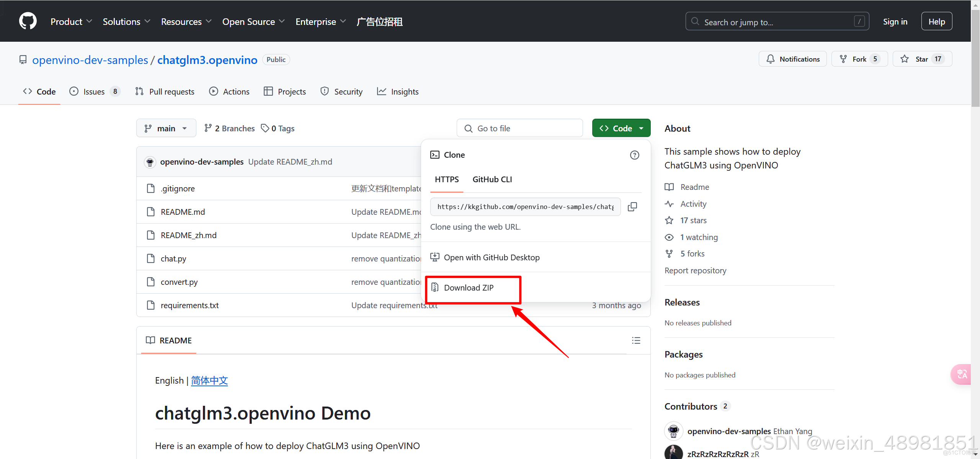Screen dimensions: 980x459
Task: Open the README_zh.md file
Action: 188,235
